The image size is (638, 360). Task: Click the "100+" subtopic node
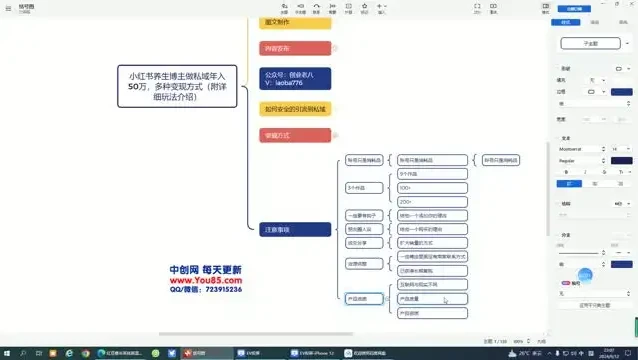(x=432, y=188)
